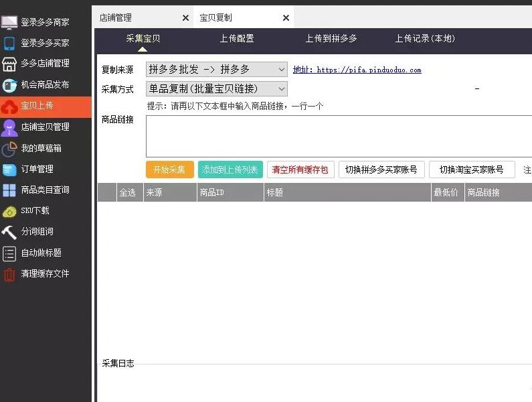
Task: Sort by the 来源 column header
Action: pos(170,193)
